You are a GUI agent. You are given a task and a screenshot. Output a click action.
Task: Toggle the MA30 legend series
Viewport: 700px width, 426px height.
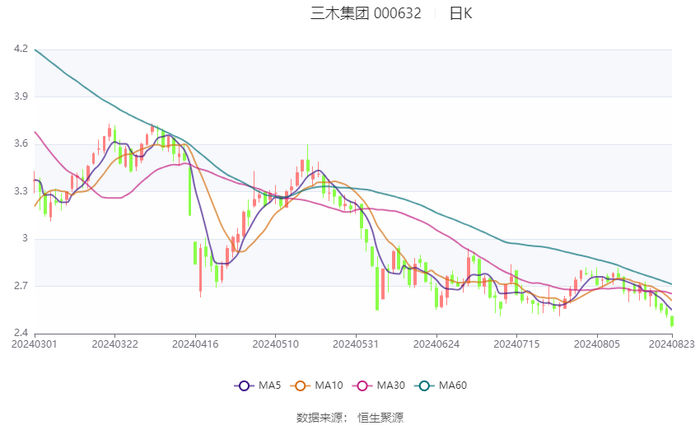[x=379, y=385]
